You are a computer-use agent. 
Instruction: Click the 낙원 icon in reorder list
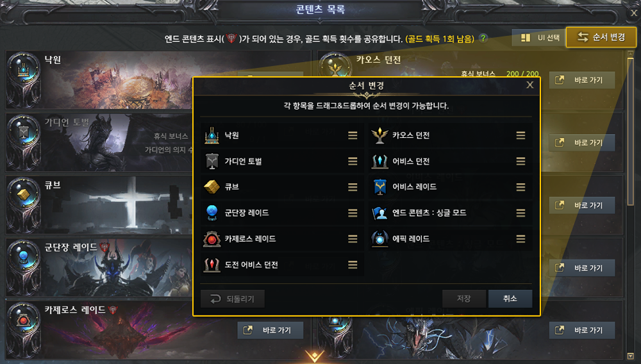212,135
